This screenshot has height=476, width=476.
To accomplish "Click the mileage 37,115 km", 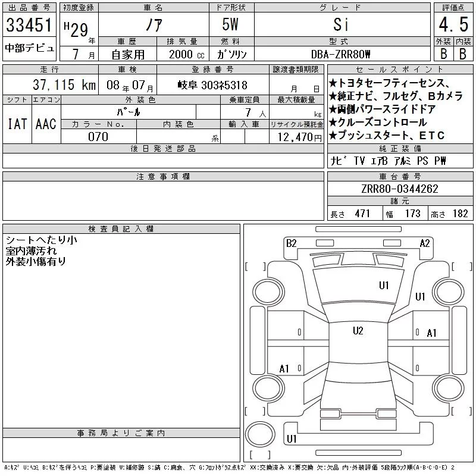I will [64, 84].
